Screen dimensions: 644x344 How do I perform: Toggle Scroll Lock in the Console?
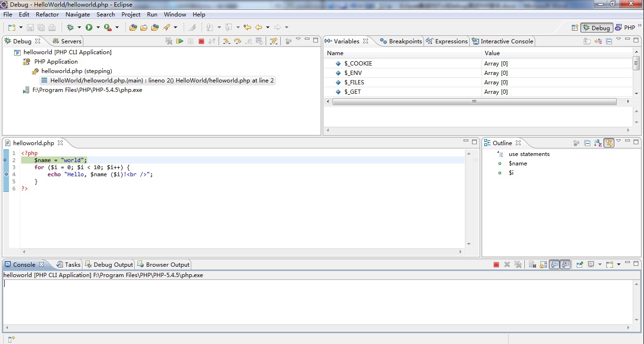point(543,265)
